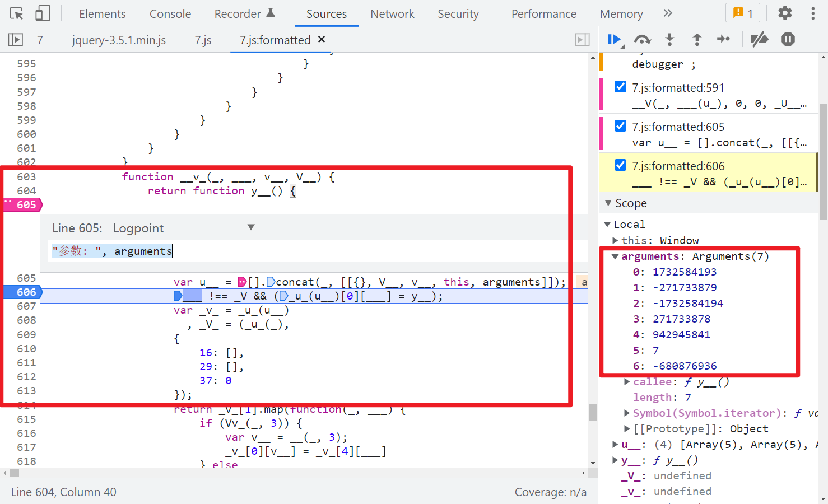828x504 pixels.
Task: Click the length: 7 property
Action: (x=662, y=398)
